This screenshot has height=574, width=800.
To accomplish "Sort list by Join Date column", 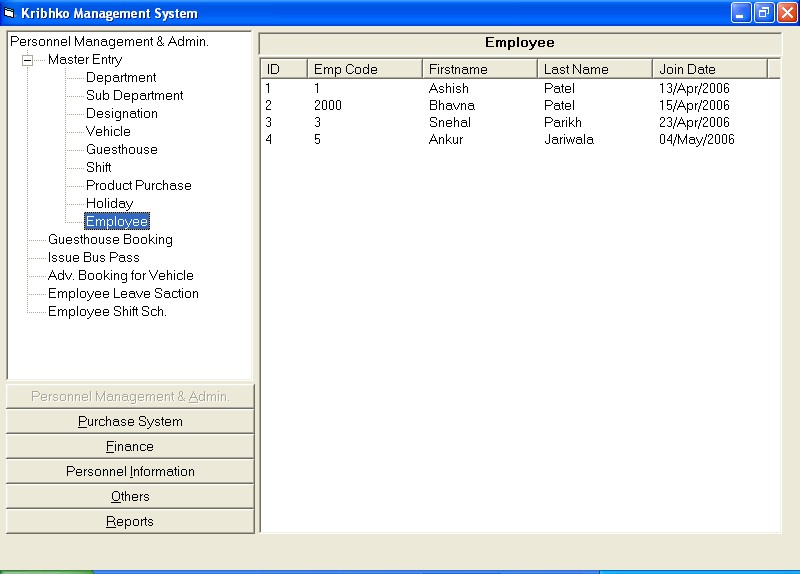I will (709, 69).
